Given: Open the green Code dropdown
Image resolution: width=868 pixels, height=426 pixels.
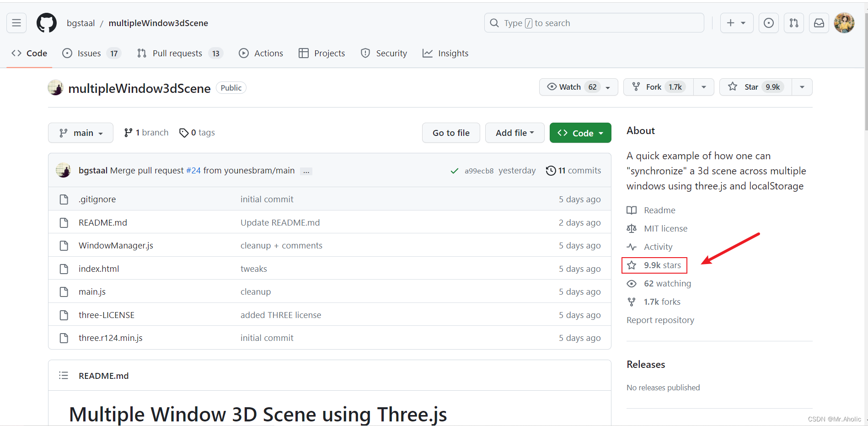Looking at the screenshot, I should click(x=580, y=133).
